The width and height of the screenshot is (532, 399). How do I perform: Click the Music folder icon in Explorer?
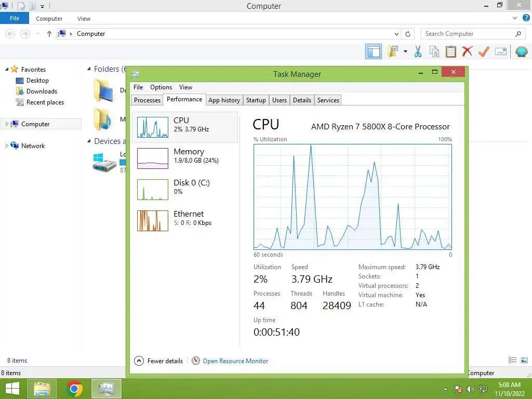[x=103, y=119]
